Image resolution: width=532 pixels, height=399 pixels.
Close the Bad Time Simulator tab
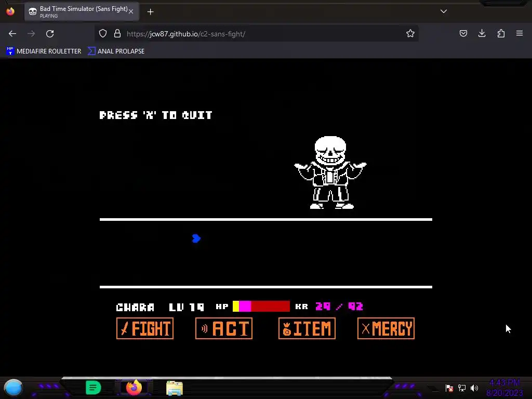tap(131, 11)
